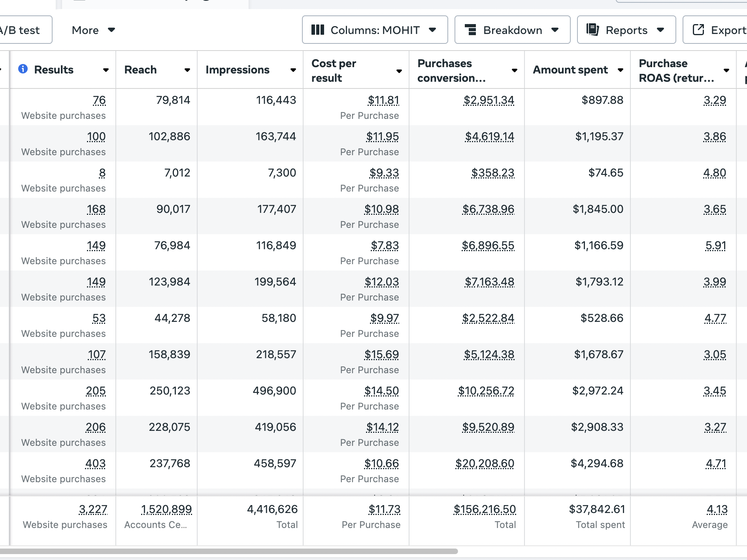747x560 pixels.
Task: Expand the Reports dropdown caret
Action: [660, 30]
